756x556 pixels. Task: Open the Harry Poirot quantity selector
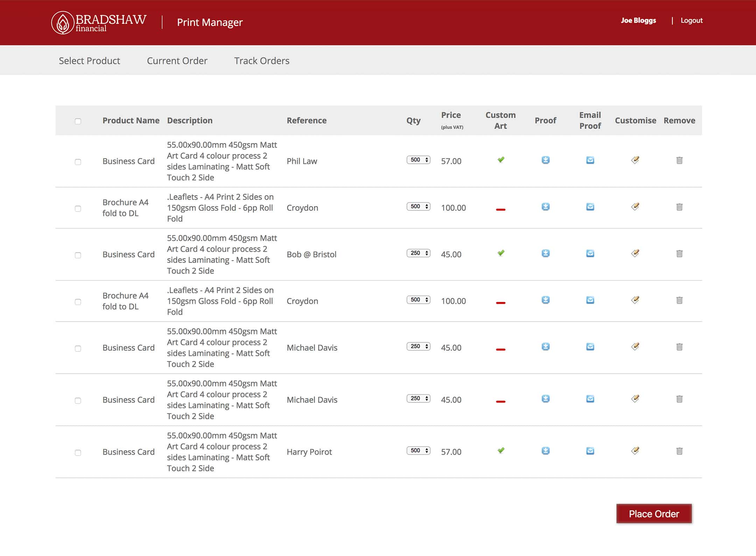419,450
